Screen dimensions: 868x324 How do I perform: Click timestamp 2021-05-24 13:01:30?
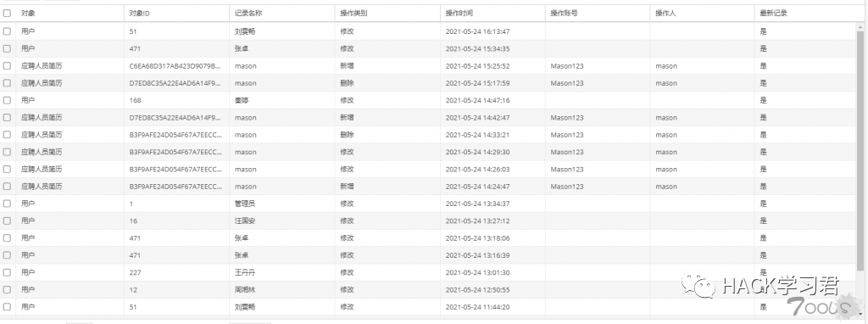pyautogui.click(x=478, y=272)
